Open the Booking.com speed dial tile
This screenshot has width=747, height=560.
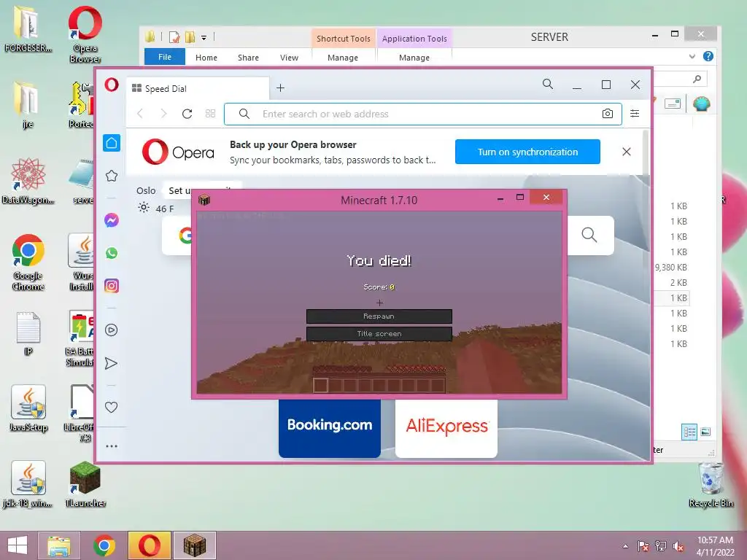click(x=330, y=428)
